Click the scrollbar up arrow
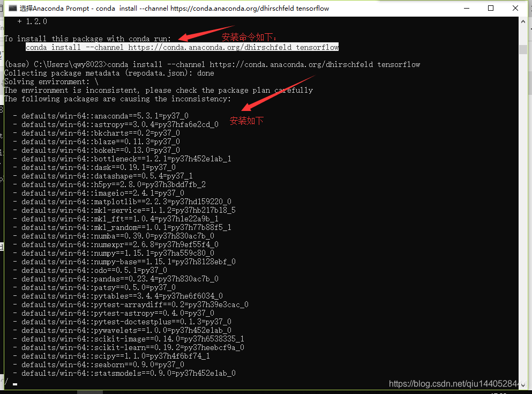This screenshot has width=532, height=394. tap(523, 21)
